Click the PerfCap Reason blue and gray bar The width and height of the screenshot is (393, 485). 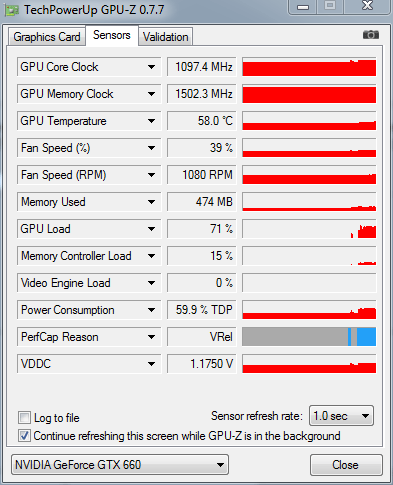point(309,337)
